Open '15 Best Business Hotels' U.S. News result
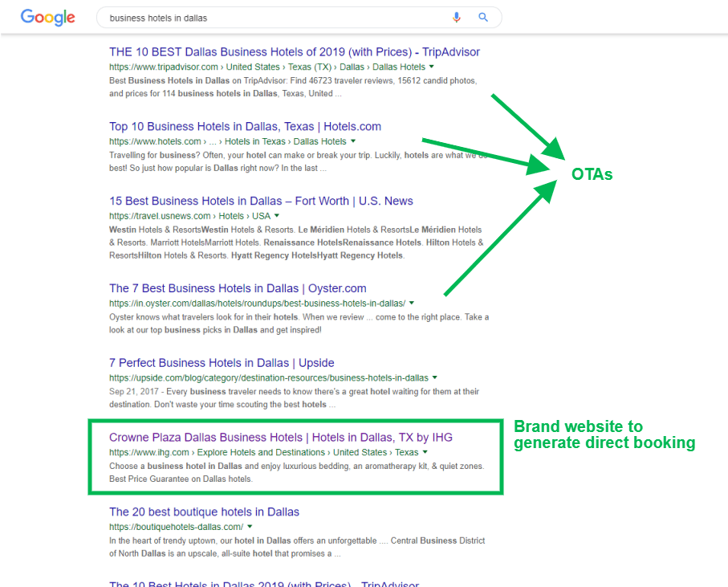Screen dimensions: 728x587 pyautogui.click(x=261, y=201)
